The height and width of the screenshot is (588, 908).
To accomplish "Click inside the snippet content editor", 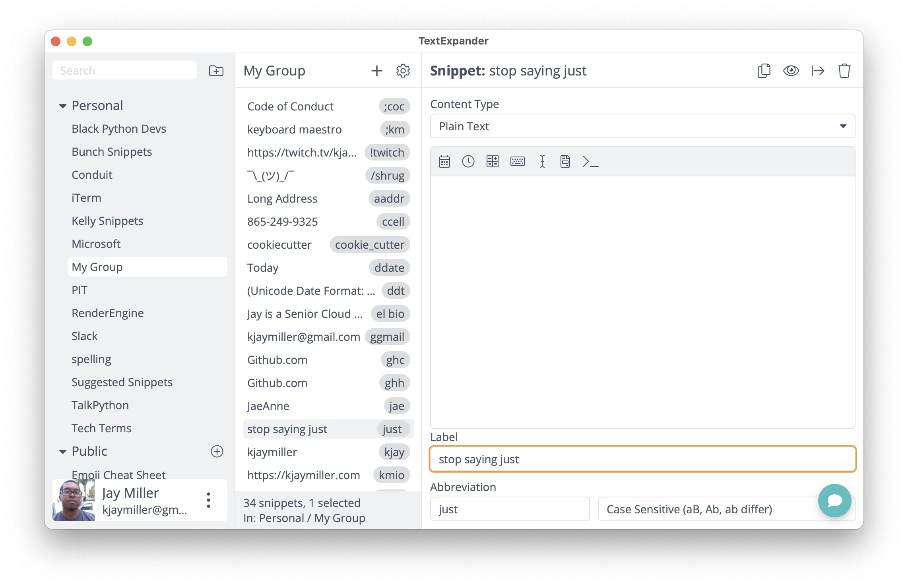I will [x=642, y=302].
